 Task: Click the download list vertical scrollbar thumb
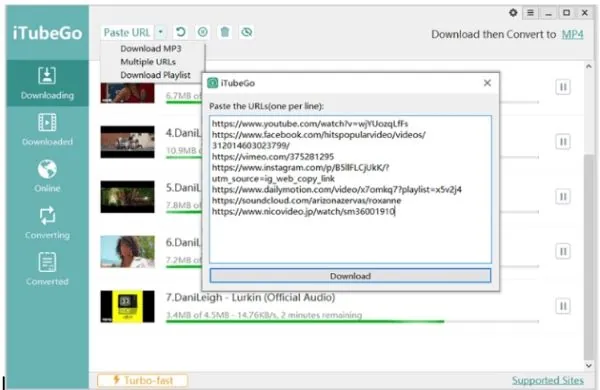(589, 257)
